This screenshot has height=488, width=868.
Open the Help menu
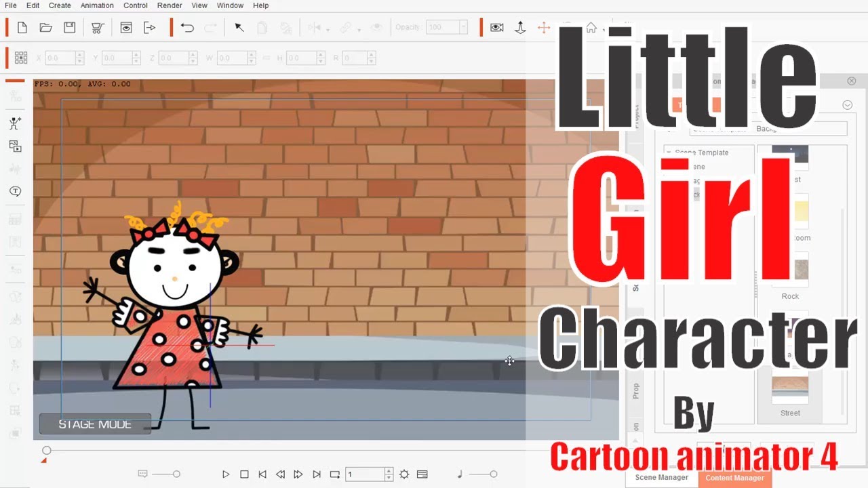click(261, 5)
